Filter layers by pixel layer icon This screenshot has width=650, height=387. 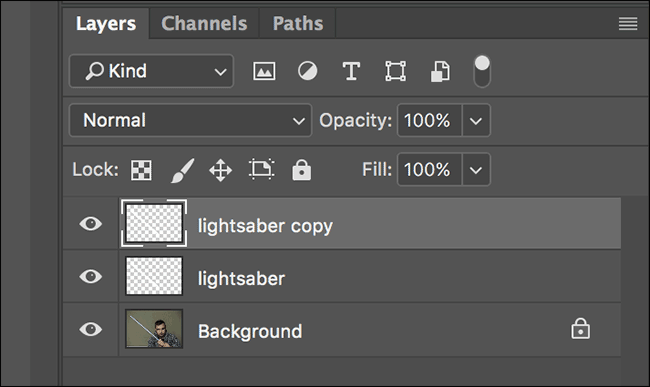point(264,71)
